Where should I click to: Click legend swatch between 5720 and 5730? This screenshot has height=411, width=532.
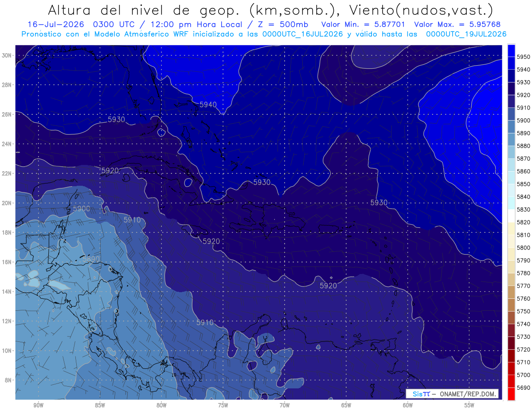pyautogui.click(x=511, y=343)
